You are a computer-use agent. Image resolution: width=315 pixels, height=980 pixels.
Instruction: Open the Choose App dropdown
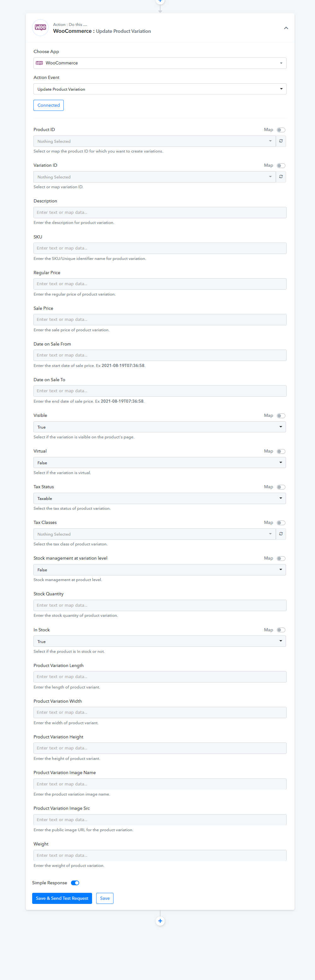click(x=160, y=63)
